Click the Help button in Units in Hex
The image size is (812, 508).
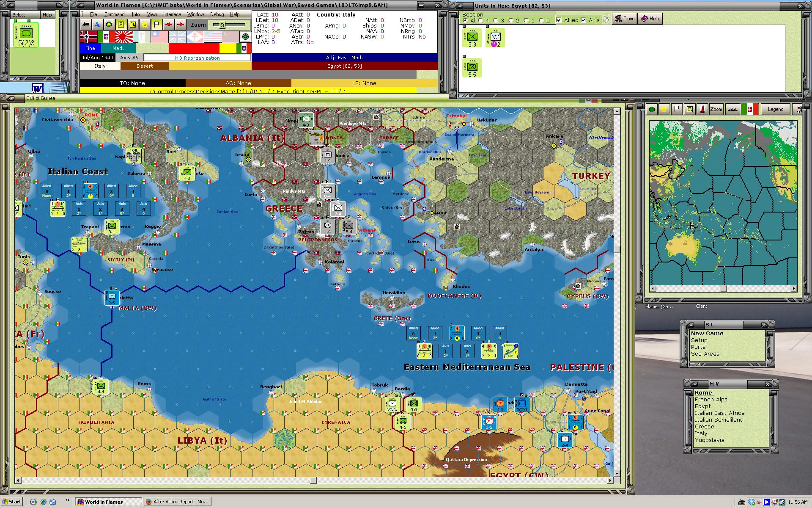[x=650, y=19]
